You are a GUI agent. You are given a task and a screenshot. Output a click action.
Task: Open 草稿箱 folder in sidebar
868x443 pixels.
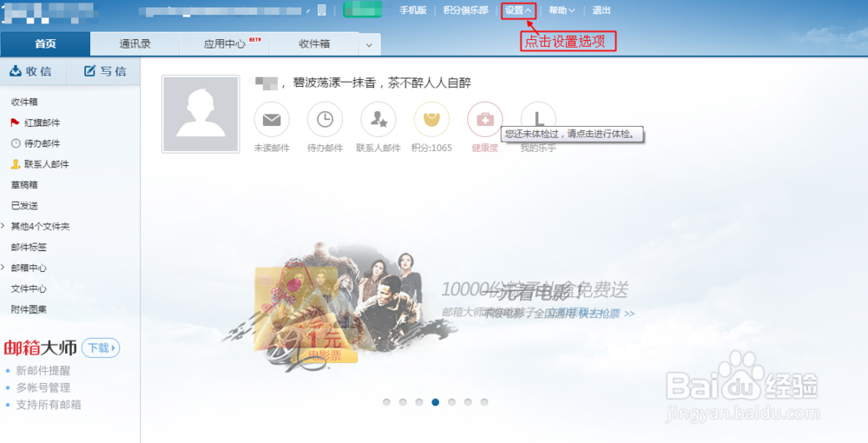24,185
